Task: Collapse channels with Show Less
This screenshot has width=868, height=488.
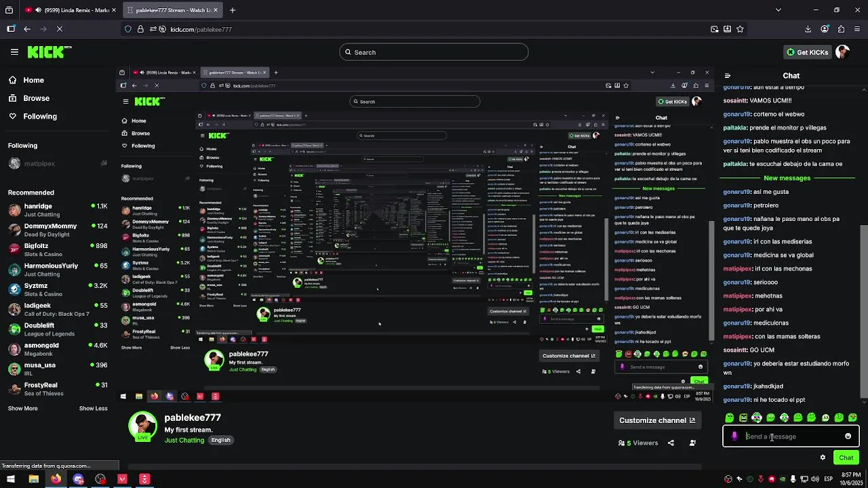Action: click(93, 408)
